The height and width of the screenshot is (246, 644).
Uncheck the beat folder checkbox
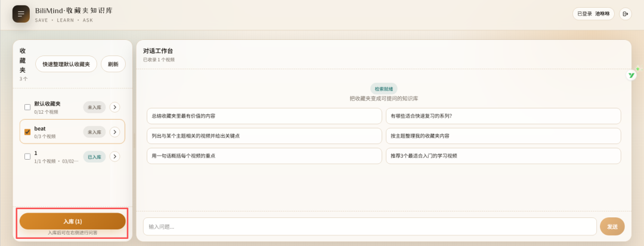[x=27, y=132]
